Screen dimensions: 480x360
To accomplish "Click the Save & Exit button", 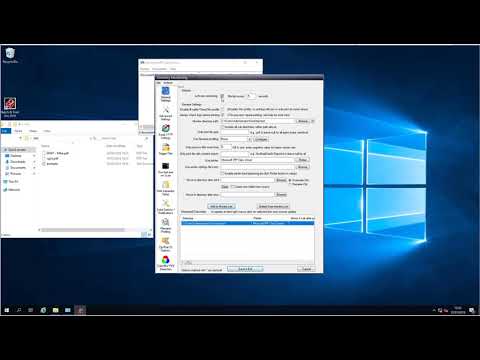I will [245, 269].
